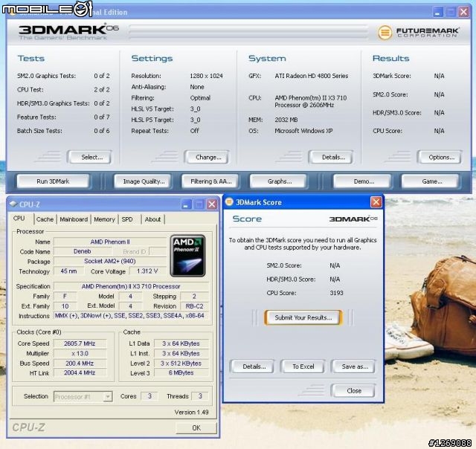Click the Core Speed value 2605.7 MHz
The width and height of the screenshot is (476, 449).
click(x=80, y=343)
